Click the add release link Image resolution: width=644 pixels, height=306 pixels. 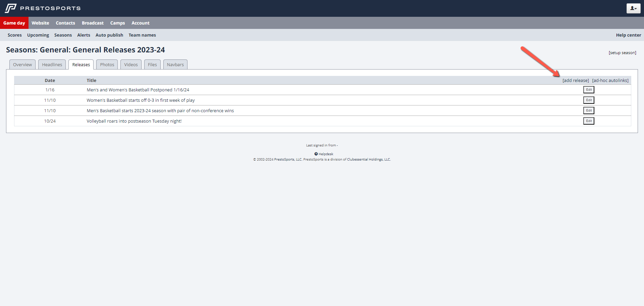pyautogui.click(x=576, y=80)
